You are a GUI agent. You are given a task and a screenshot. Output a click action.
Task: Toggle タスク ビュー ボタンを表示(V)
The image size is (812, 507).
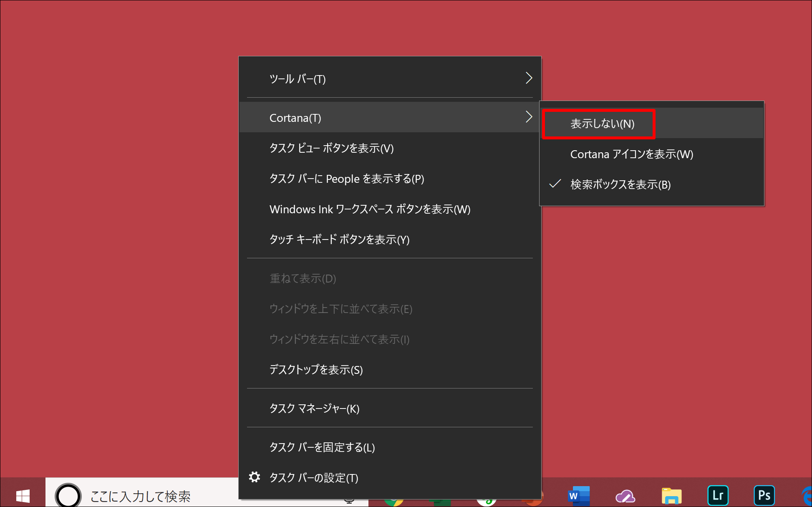coord(390,148)
